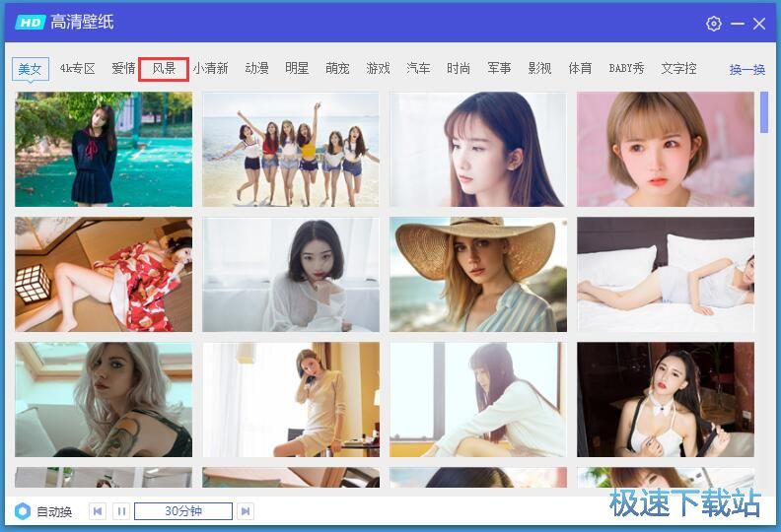This screenshot has height=532, width=781.
Task: Select the 游戏 tab
Action: [x=378, y=69]
